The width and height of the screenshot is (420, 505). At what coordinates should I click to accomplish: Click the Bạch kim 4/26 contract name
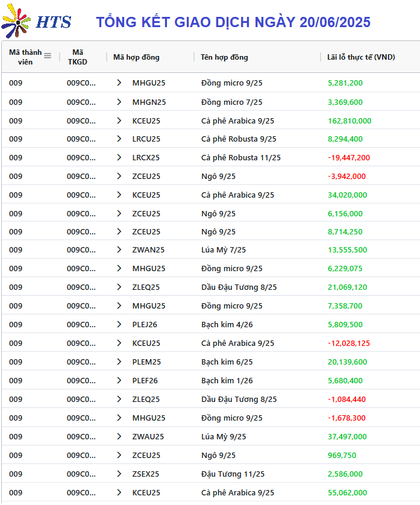pyautogui.click(x=227, y=325)
